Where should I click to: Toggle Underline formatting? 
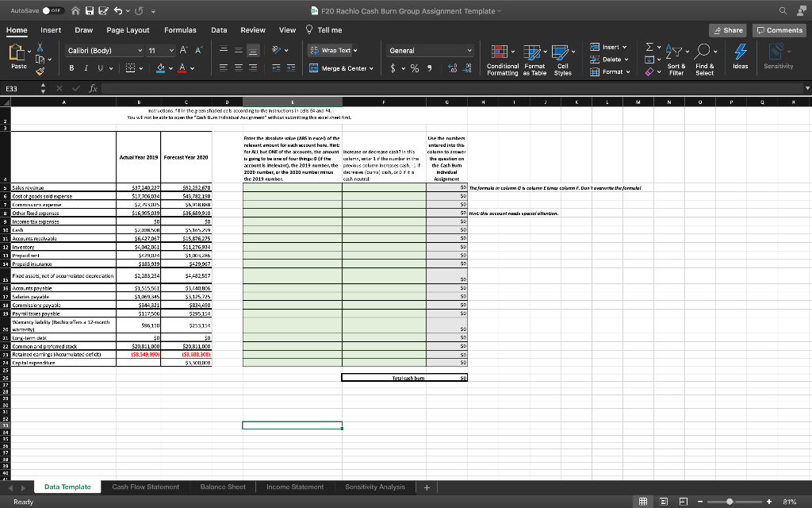(101, 68)
